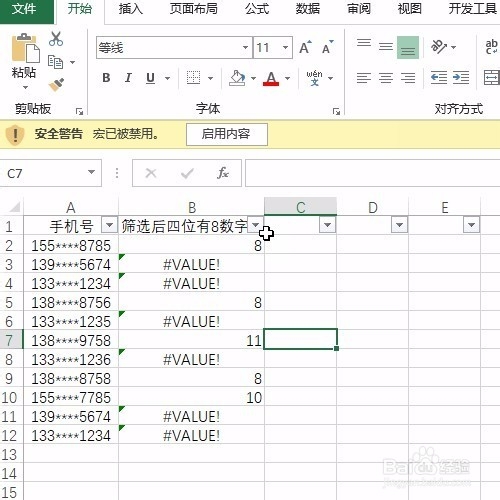Open the Name Box dropdown arrow
This screenshot has width=500, height=500.
(91, 172)
